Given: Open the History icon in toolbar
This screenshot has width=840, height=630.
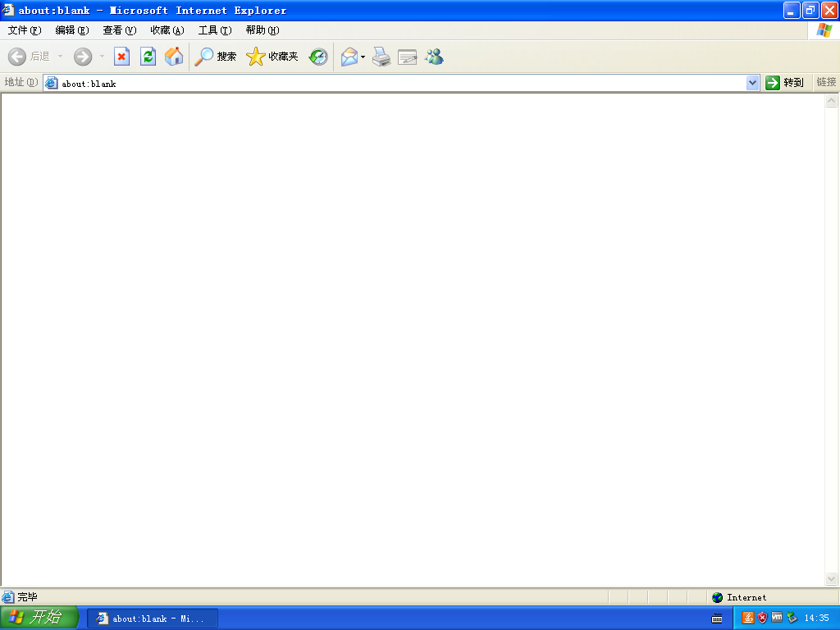Looking at the screenshot, I should (x=318, y=57).
